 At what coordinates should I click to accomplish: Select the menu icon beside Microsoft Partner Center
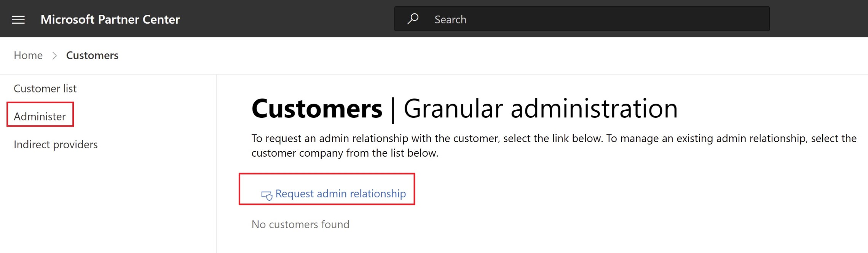[x=18, y=19]
